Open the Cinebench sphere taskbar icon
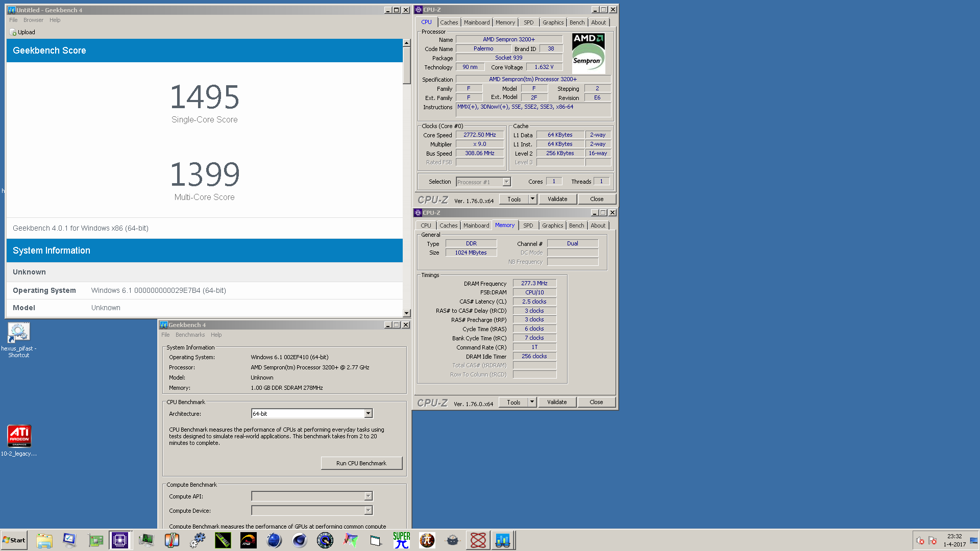Screen dimensions: 980x551 tap(300, 540)
